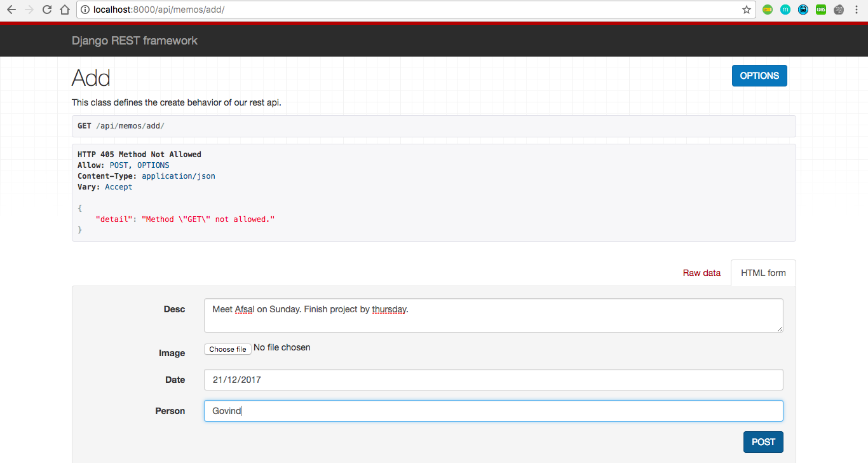The height and width of the screenshot is (463, 868).
Task: Click the 'Allow: POST, OPTIONS' header line
Action: tap(123, 165)
